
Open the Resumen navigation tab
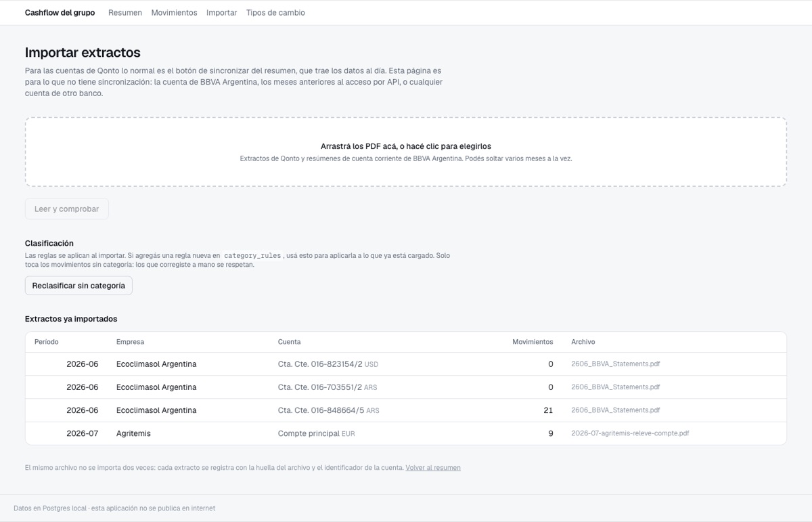[x=125, y=13]
